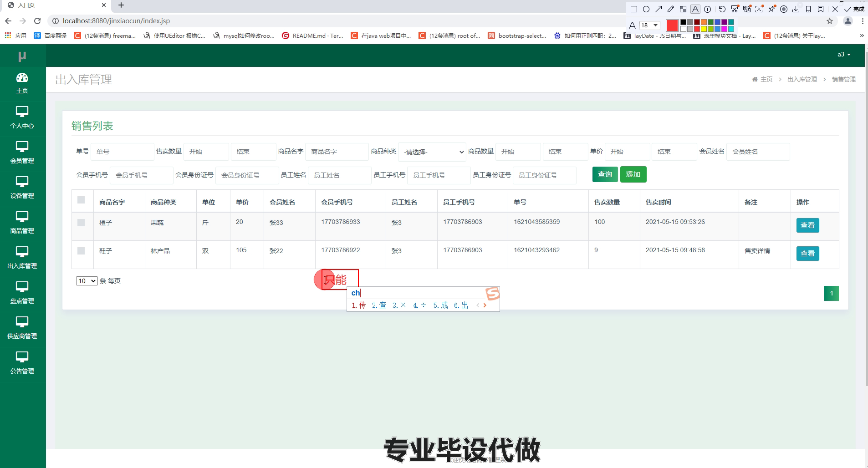Screen dimensions: 868x468
Task: Open 公告管理 in the sidebar
Action: coord(22,364)
